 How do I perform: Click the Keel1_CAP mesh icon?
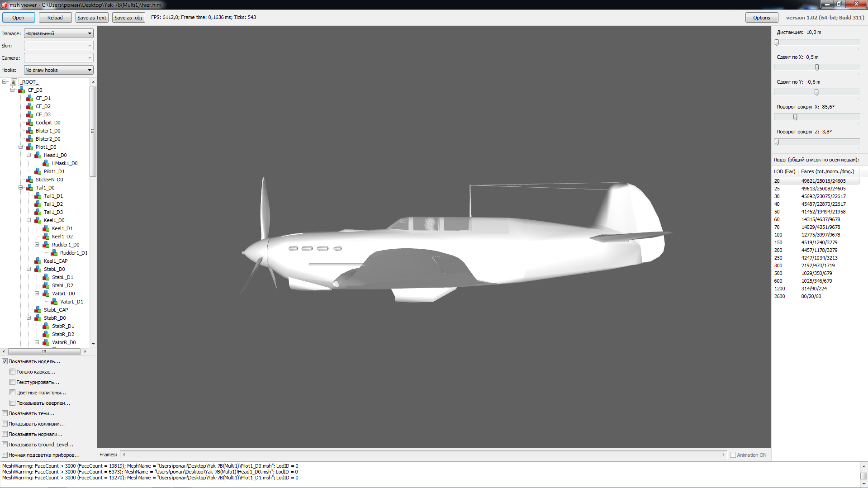pyautogui.click(x=38, y=261)
